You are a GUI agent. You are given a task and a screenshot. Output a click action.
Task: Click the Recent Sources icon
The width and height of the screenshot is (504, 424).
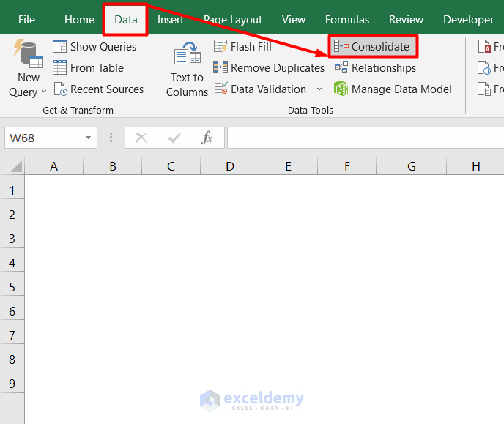coord(60,89)
